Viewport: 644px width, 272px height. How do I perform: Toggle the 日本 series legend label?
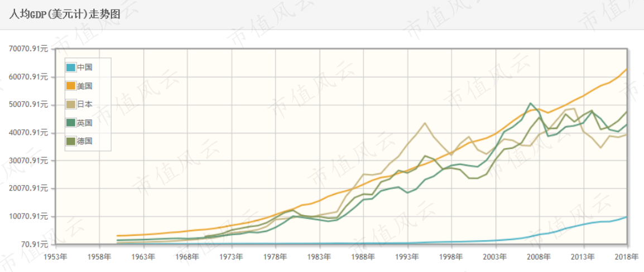click(85, 105)
